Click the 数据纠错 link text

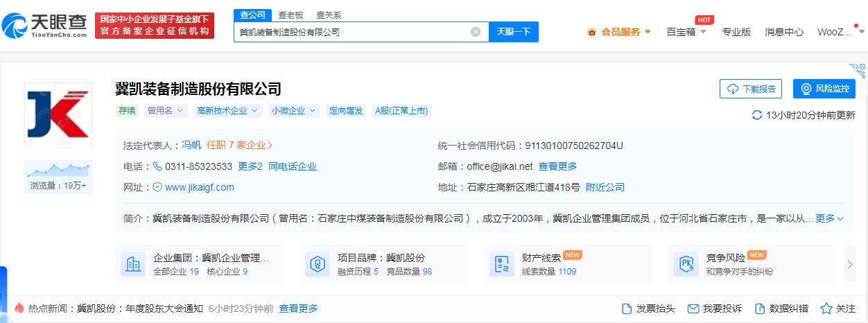pyautogui.click(x=789, y=308)
